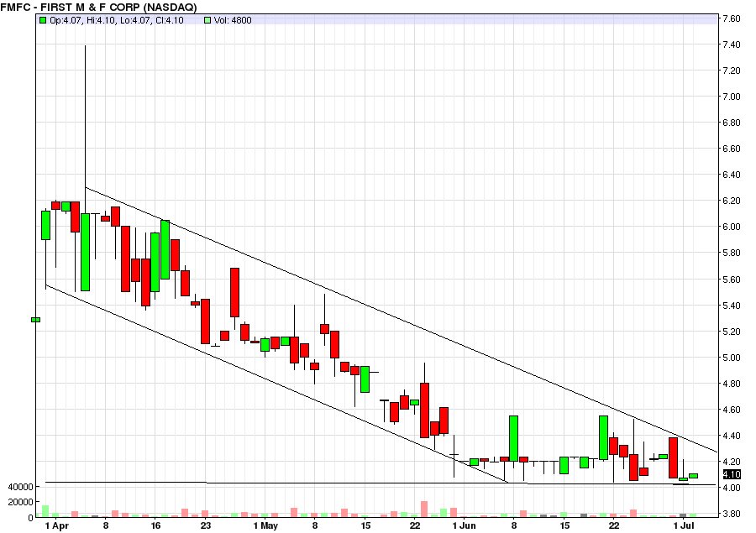Click the 4.40 price axis label

(732, 436)
